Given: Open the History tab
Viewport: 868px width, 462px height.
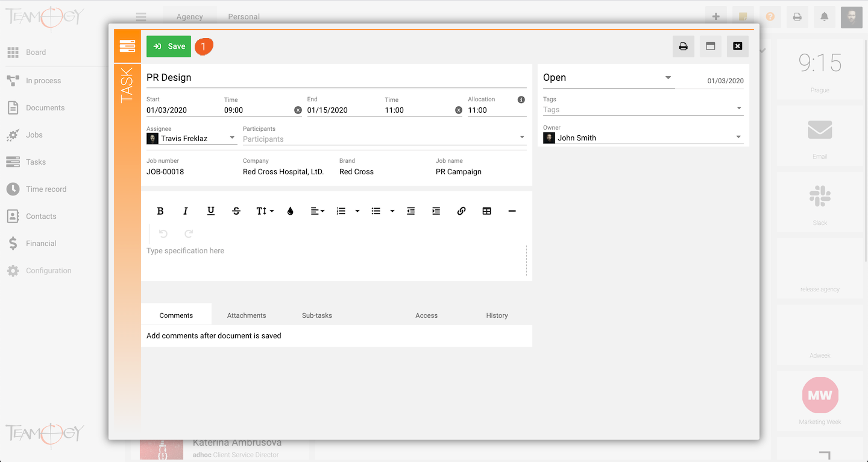Looking at the screenshot, I should (497, 315).
